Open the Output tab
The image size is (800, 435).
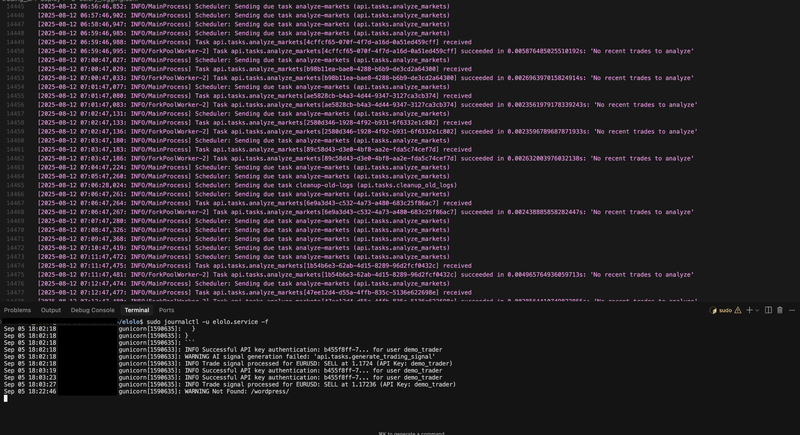tap(50, 310)
